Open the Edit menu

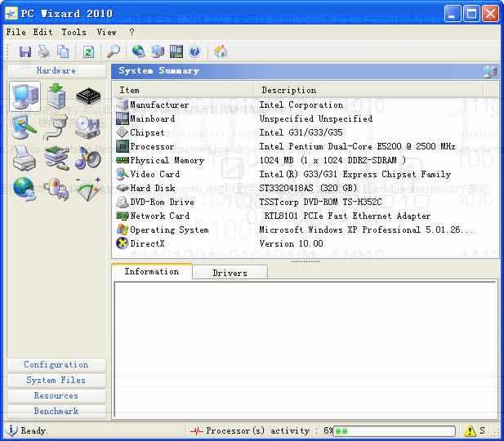coord(42,32)
